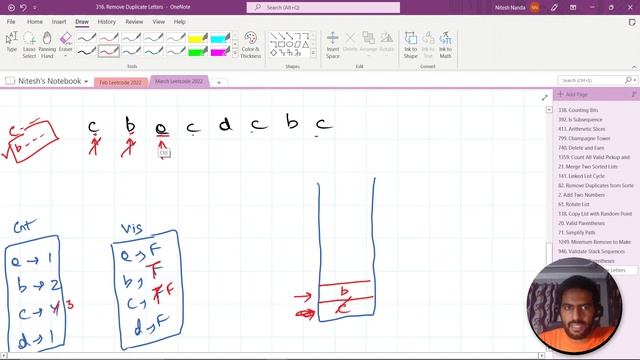The image size is (640, 360).
Task: Sort pages using the sort icon
Action: pyautogui.click(x=634, y=94)
